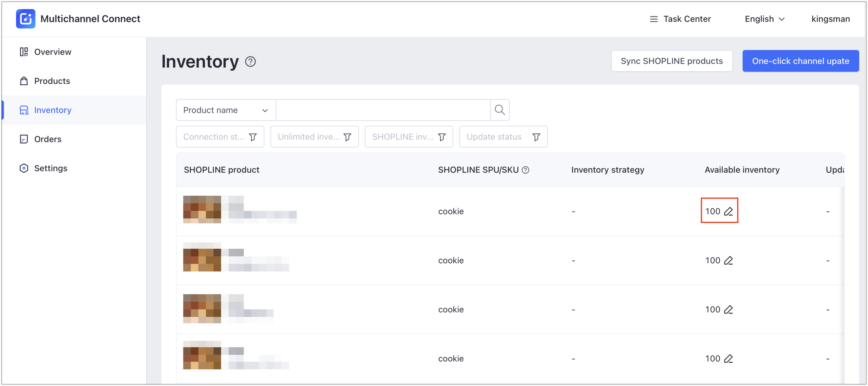Open the Products bag icon
868x386 pixels.
(x=24, y=81)
